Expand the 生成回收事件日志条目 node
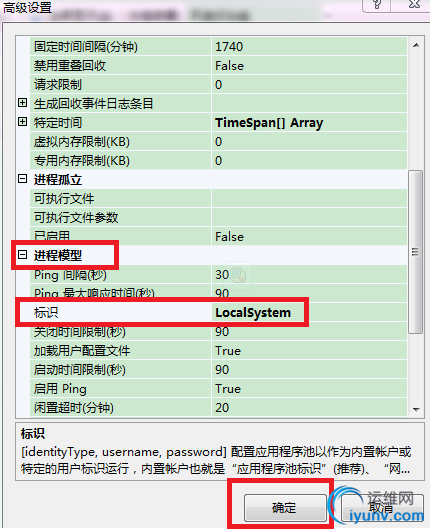 pos(22,102)
